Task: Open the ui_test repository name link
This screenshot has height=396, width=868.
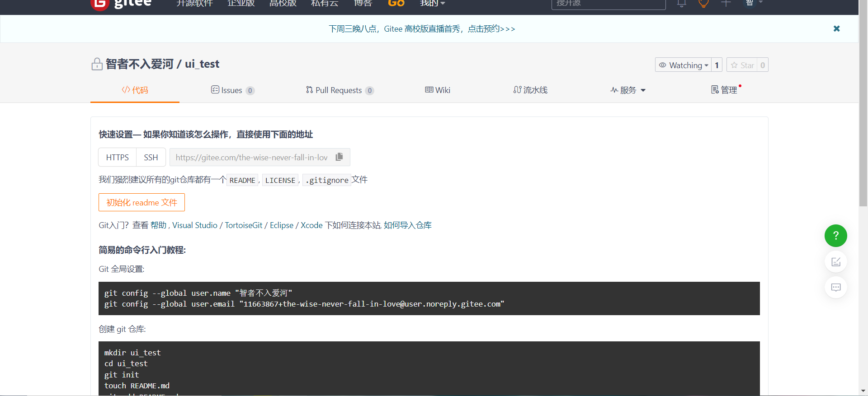Action: 202,64
